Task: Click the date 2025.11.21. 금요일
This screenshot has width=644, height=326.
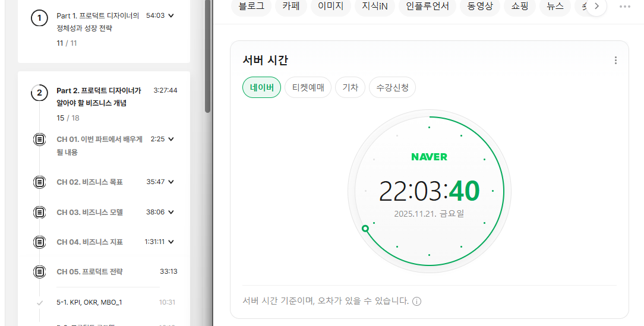Action: 429,214
